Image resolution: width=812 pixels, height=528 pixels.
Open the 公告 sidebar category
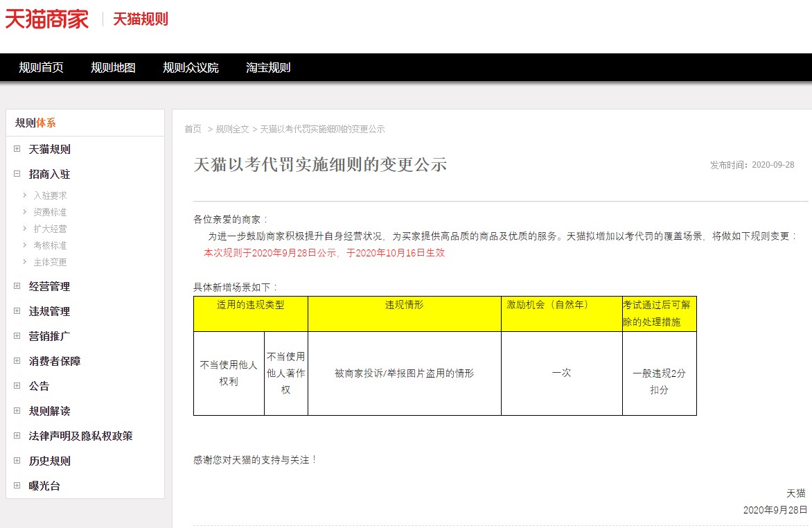[x=39, y=386]
